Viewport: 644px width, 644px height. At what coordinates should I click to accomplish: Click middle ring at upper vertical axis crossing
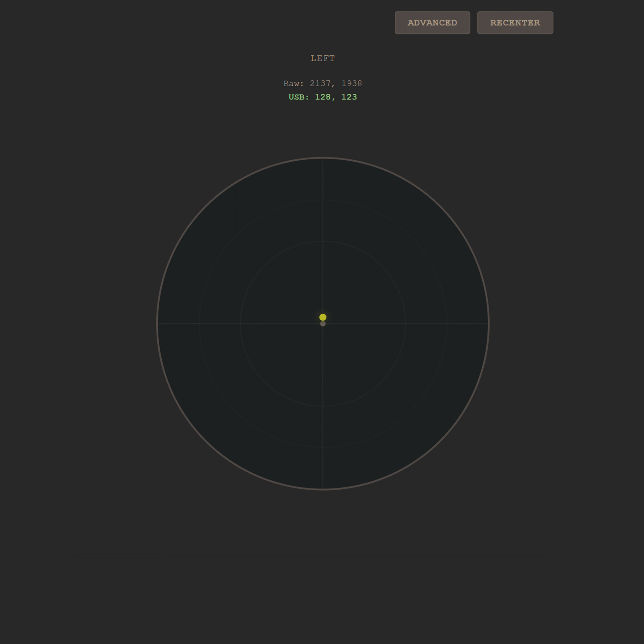(x=323, y=200)
